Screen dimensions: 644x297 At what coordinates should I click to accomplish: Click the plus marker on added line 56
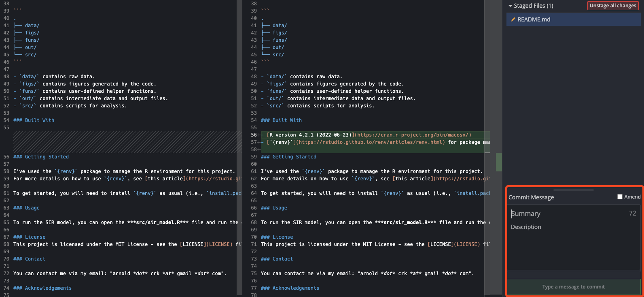click(259, 135)
